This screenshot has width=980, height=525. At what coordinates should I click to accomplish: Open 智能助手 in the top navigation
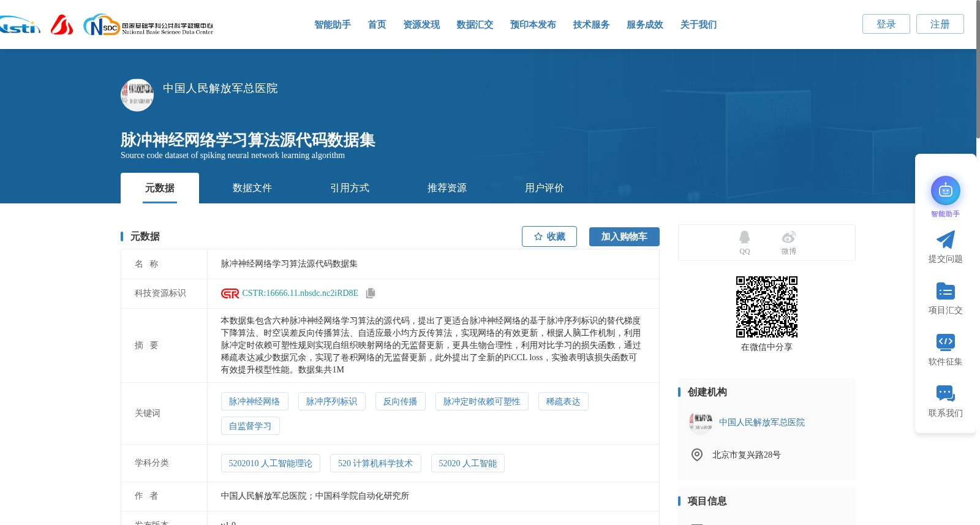click(x=333, y=25)
